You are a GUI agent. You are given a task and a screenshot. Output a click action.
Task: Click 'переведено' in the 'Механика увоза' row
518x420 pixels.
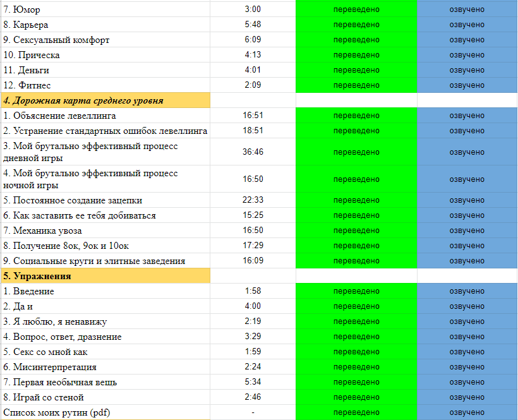point(356,231)
